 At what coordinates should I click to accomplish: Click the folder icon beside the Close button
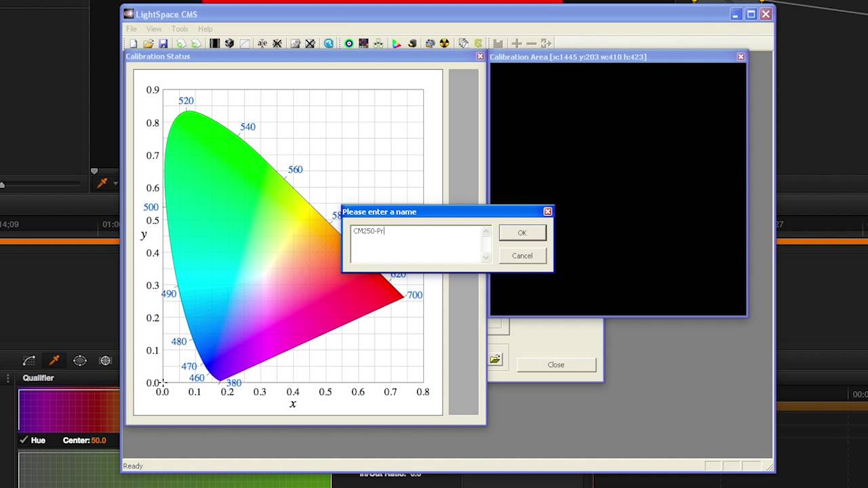click(x=495, y=359)
